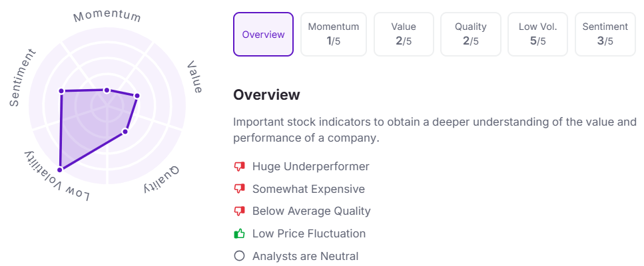Click the Momentum axis label on radar chart
This screenshot has height=266, width=644.
(107, 17)
